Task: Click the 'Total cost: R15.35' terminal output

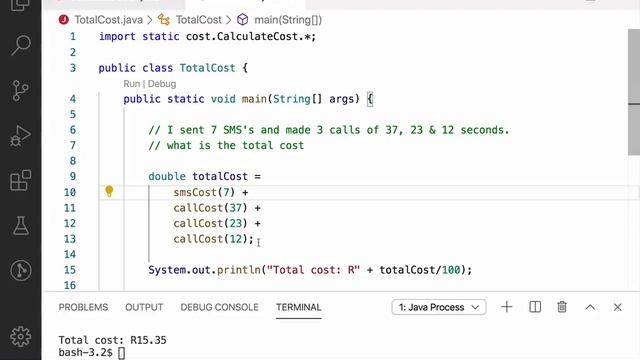Action: (112, 340)
